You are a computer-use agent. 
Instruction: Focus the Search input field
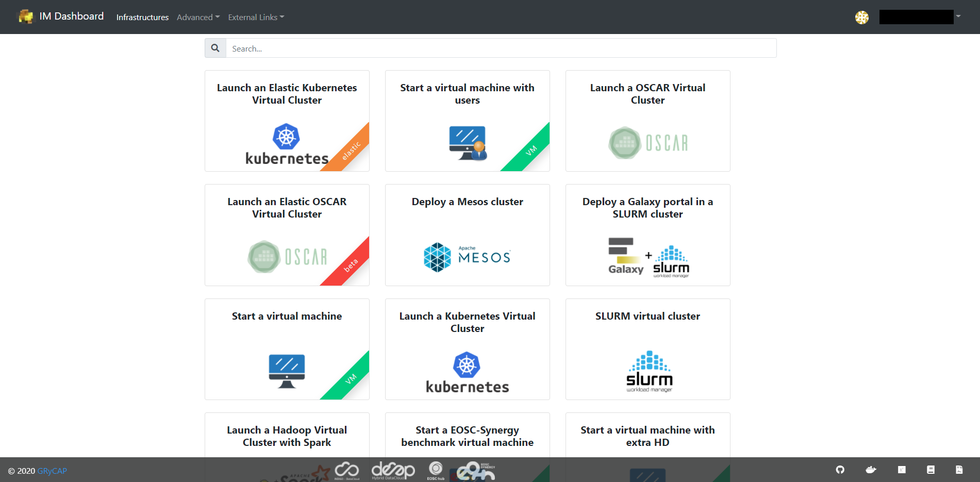pyautogui.click(x=501, y=48)
